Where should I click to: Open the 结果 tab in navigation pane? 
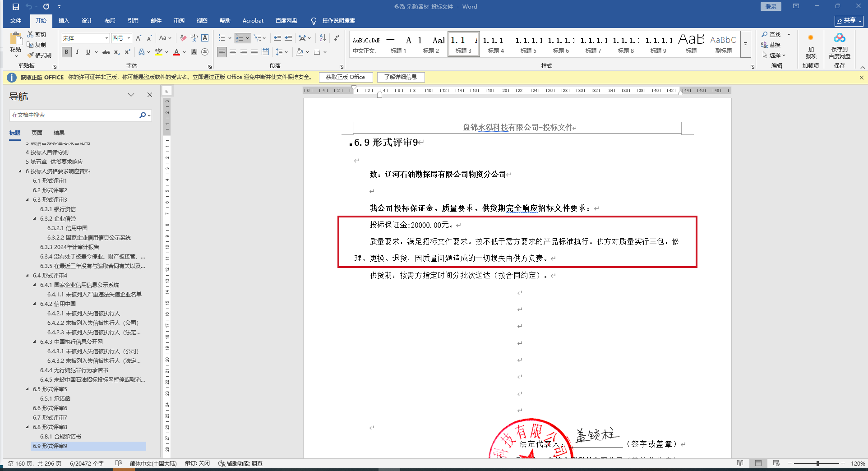(x=59, y=133)
